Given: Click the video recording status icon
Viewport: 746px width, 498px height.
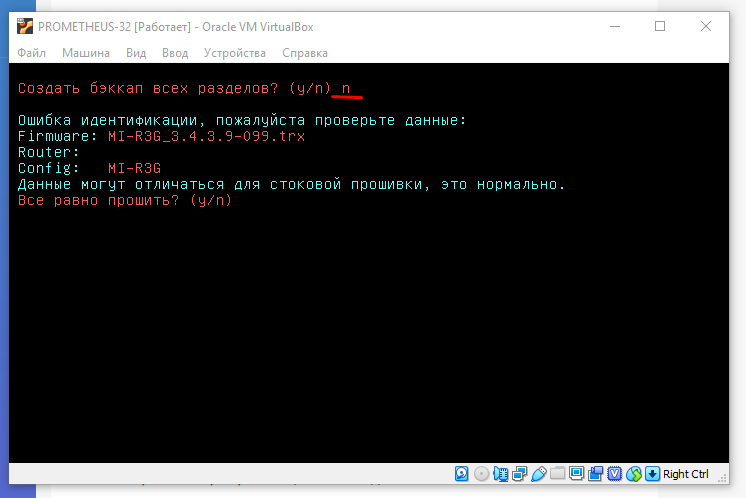Looking at the screenshot, I should tap(595, 473).
